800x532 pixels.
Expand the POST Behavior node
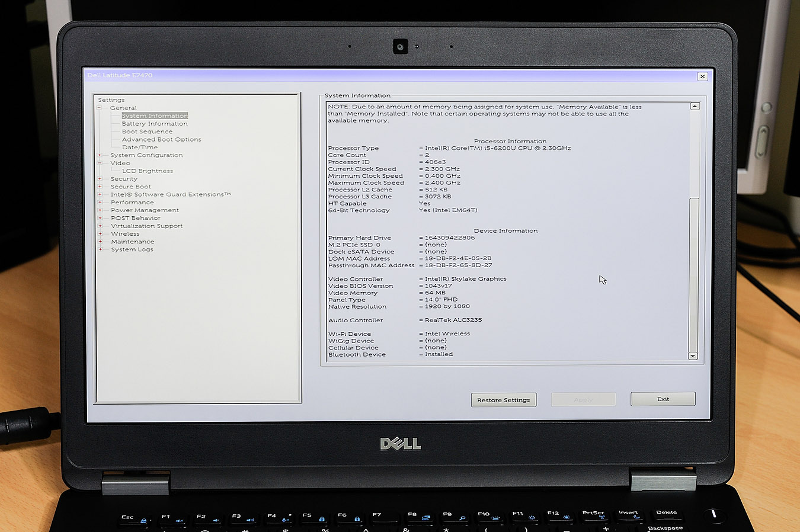(x=100, y=218)
